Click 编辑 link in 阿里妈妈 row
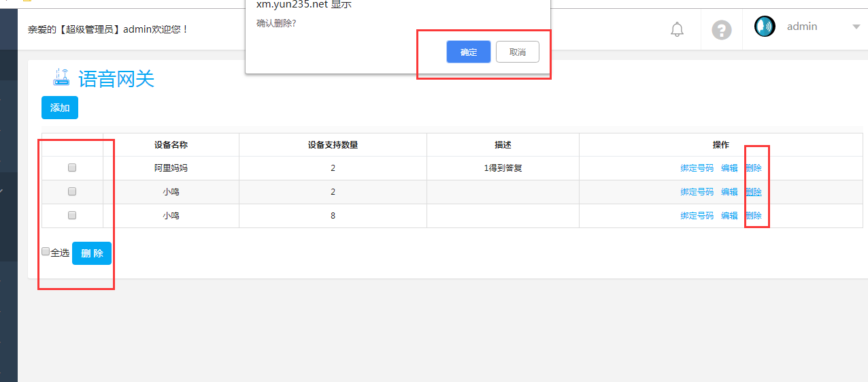868x382 pixels. [729, 168]
